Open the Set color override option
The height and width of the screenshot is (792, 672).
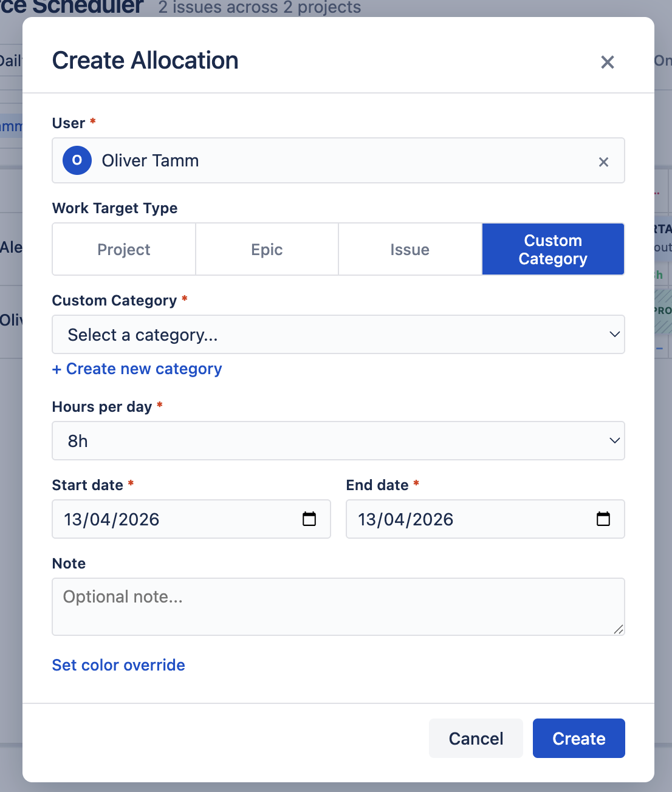[118, 665]
